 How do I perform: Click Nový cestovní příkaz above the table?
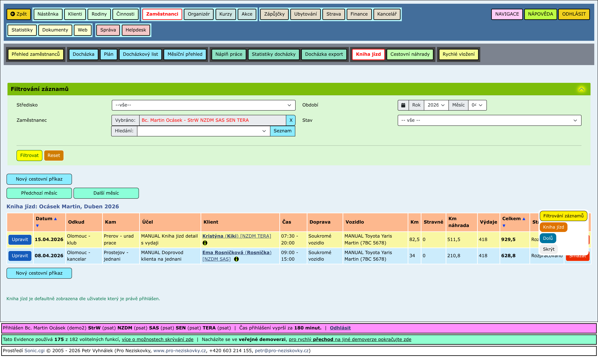(39, 179)
